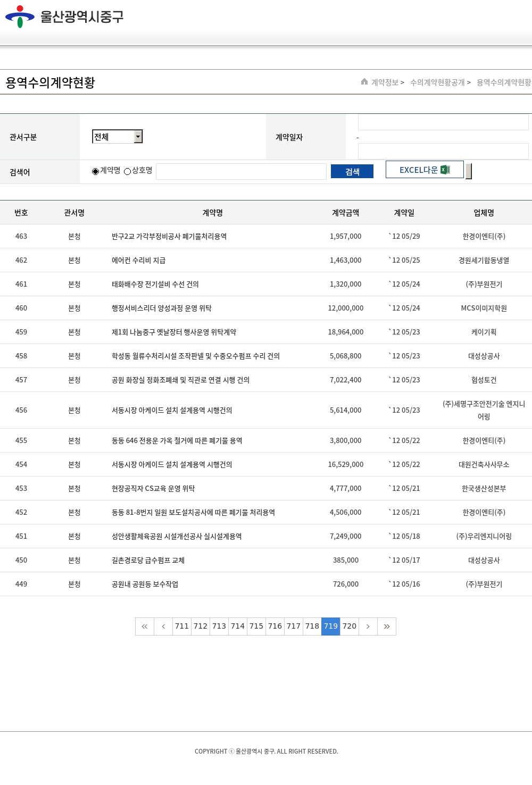This screenshot has height=785, width=532.
Task: Select the 계약명 radio button
Action: click(x=96, y=171)
